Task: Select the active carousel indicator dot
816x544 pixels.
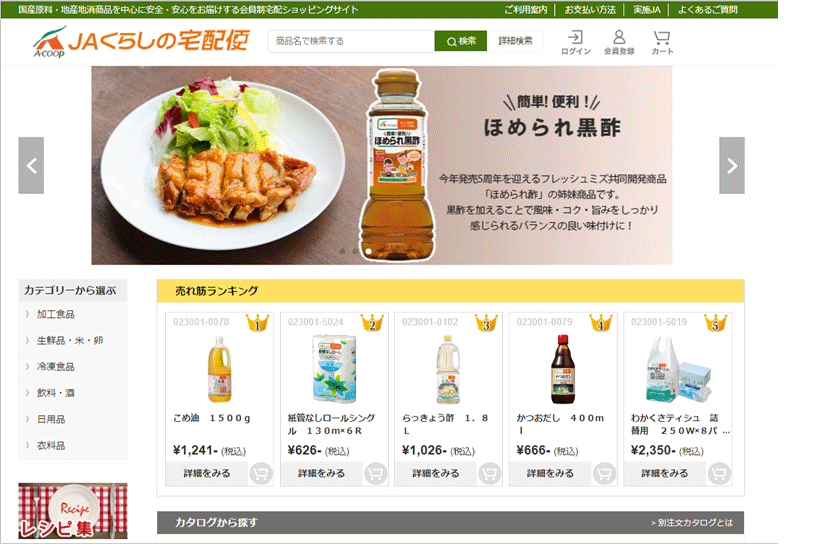Action: 368,251
